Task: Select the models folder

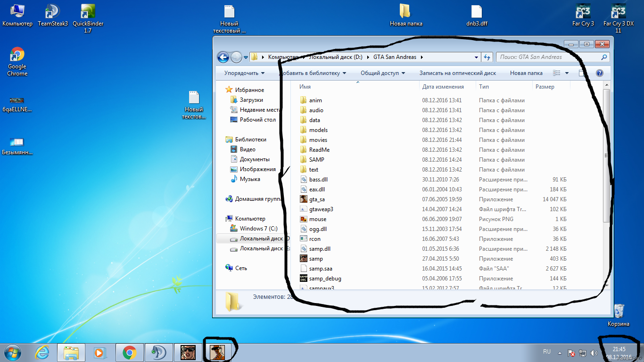Action: click(x=318, y=130)
